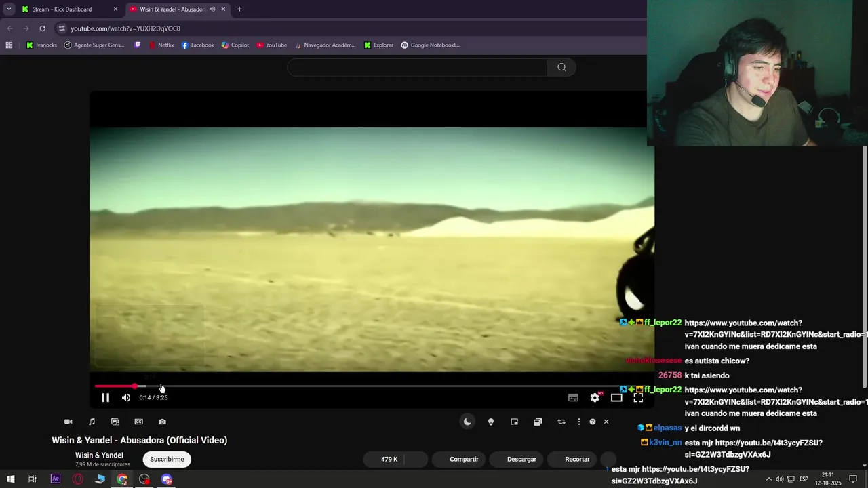Take a screenshot with camera icon
The height and width of the screenshot is (488, 868).
pos(162,422)
